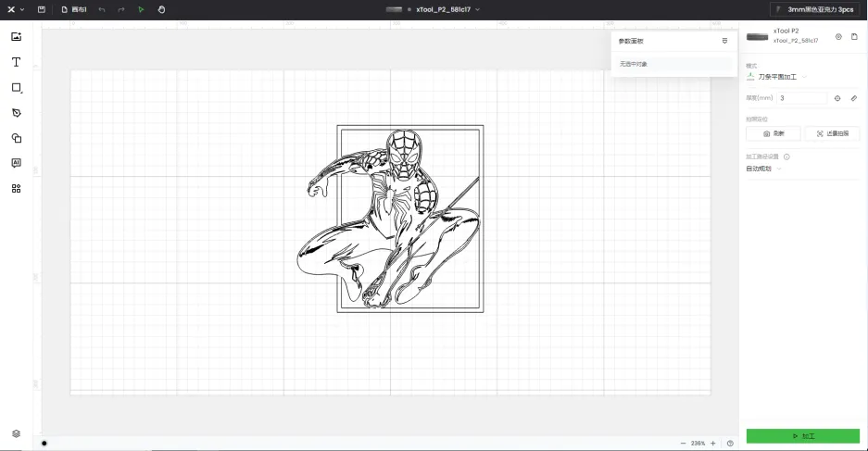Click the auto-measure crosshair icon
Image resolution: width=868 pixels, height=451 pixels.
pos(837,98)
